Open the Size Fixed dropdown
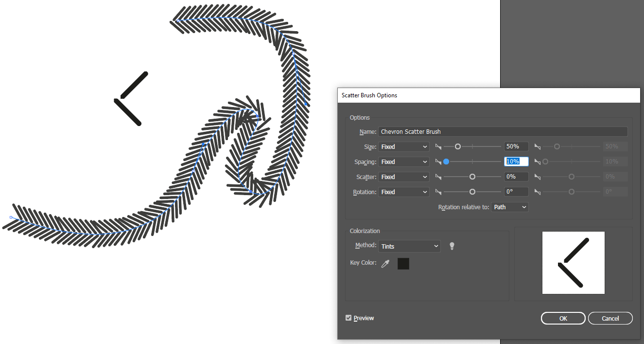The image size is (644, 344). click(403, 146)
